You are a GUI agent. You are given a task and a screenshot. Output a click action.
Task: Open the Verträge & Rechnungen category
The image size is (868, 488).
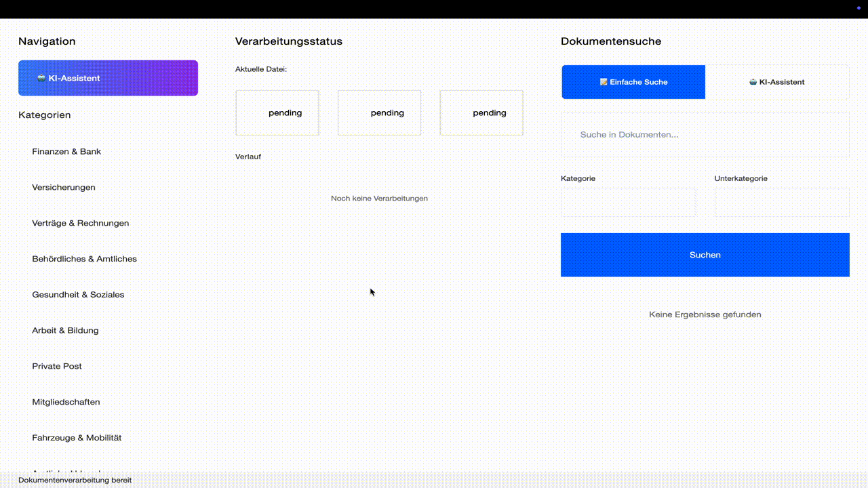80,223
